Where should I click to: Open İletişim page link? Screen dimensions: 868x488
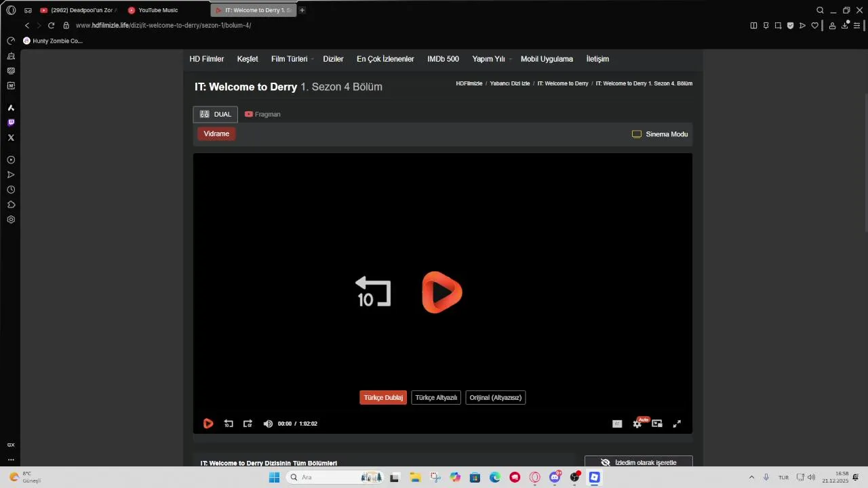[597, 59]
